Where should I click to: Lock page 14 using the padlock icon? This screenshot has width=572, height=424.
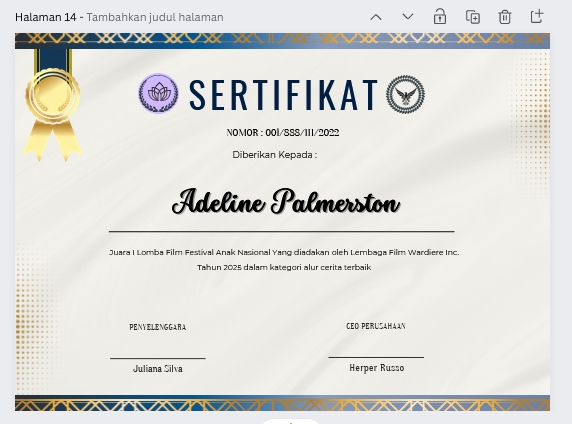tap(440, 17)
